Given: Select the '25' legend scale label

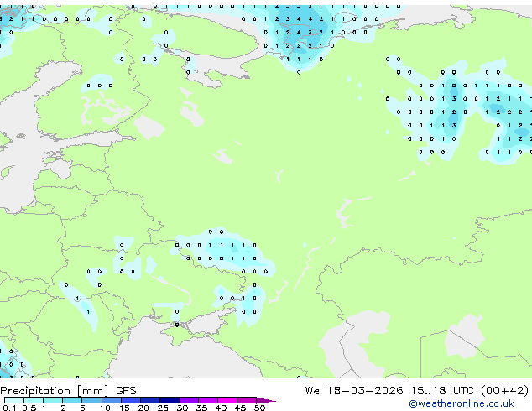Looking at the screenshot, I should pos(163,408).
